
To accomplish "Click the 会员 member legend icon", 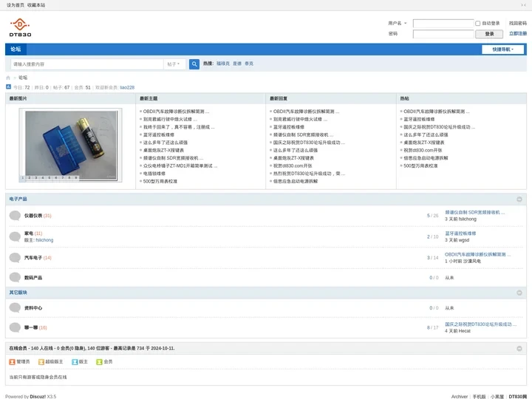I will click(99, 361).
